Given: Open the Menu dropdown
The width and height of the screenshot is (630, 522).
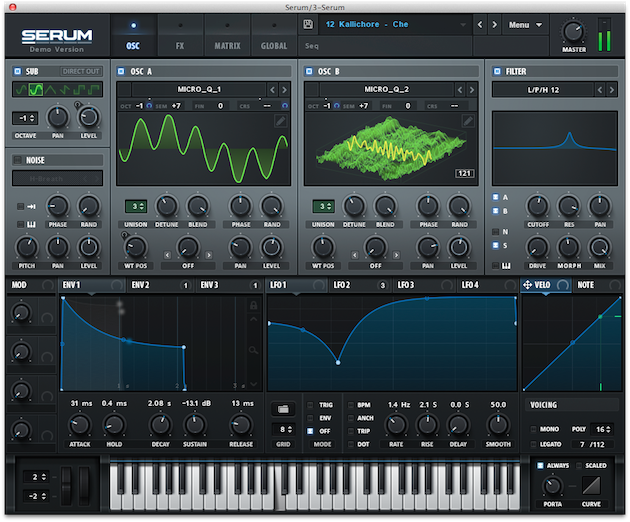Looking at the screenshot, I should 526,25.
